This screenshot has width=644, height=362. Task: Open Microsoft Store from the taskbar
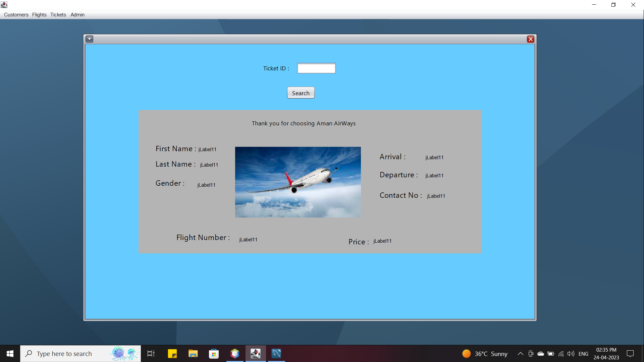[x=214, y=354]
